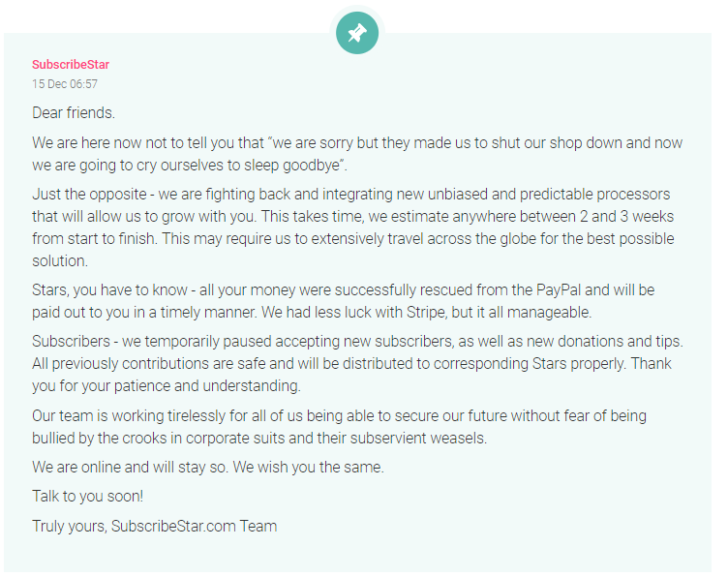Click the paragraph starting "Subscribers - we temporarily"
Viewport: 728px width, 577px height.
(357, 363)
